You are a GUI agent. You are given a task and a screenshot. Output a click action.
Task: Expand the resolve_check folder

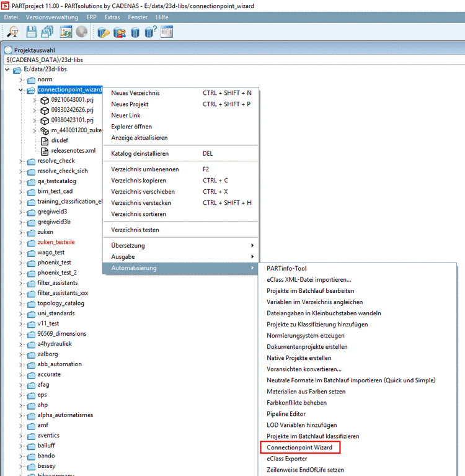20,161
